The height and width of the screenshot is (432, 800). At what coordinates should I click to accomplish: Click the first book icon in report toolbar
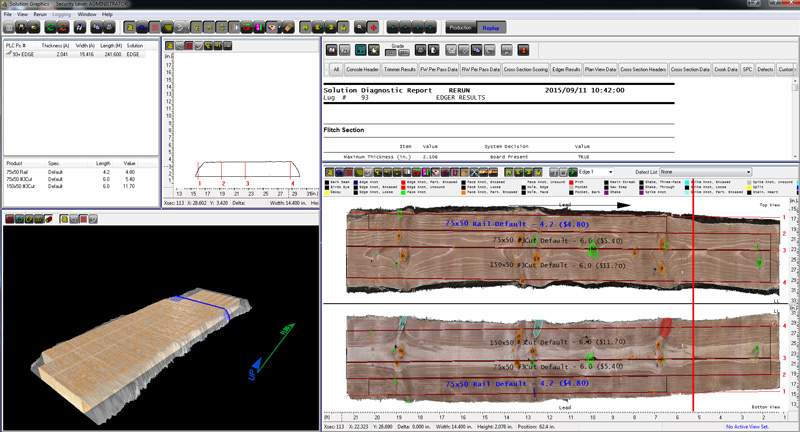pyautogui.click(x=332, y=50)
